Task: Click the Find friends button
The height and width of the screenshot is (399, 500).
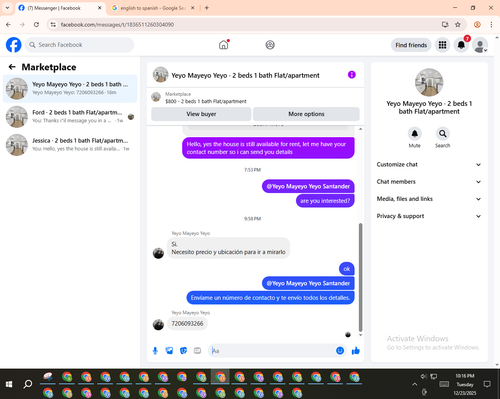Action: 411,45
